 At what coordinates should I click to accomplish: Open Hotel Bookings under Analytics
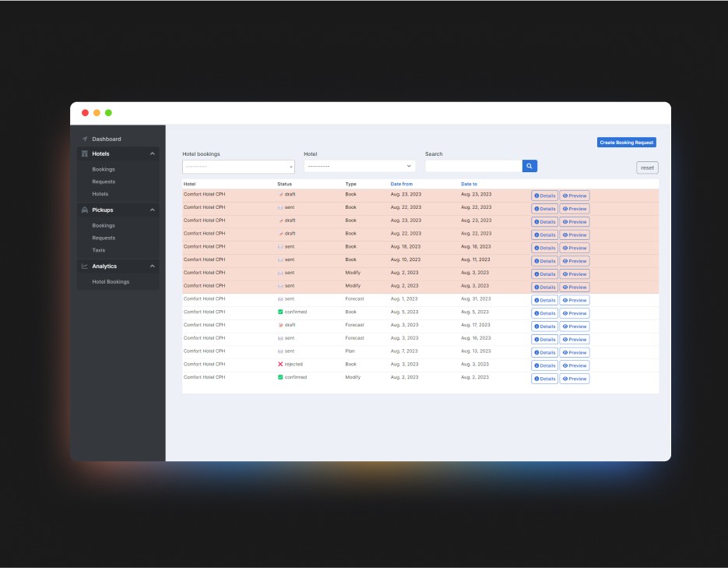[x=111, y=282]
